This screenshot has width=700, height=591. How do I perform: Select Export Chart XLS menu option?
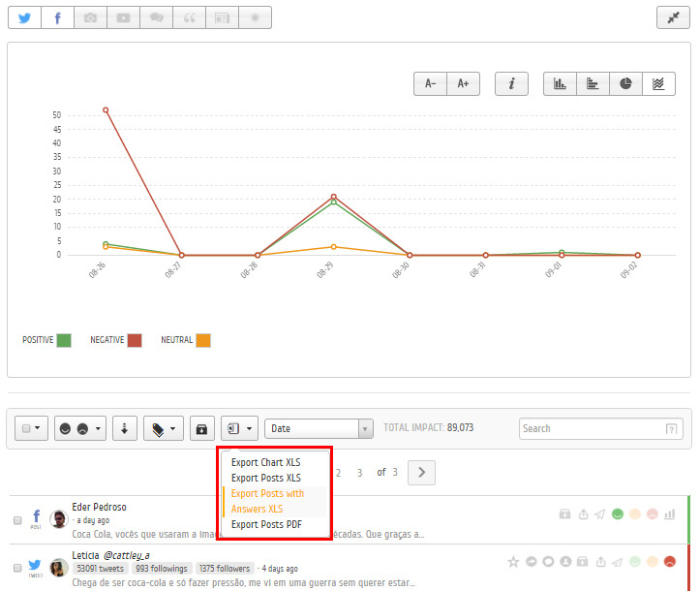pos(266,462)
